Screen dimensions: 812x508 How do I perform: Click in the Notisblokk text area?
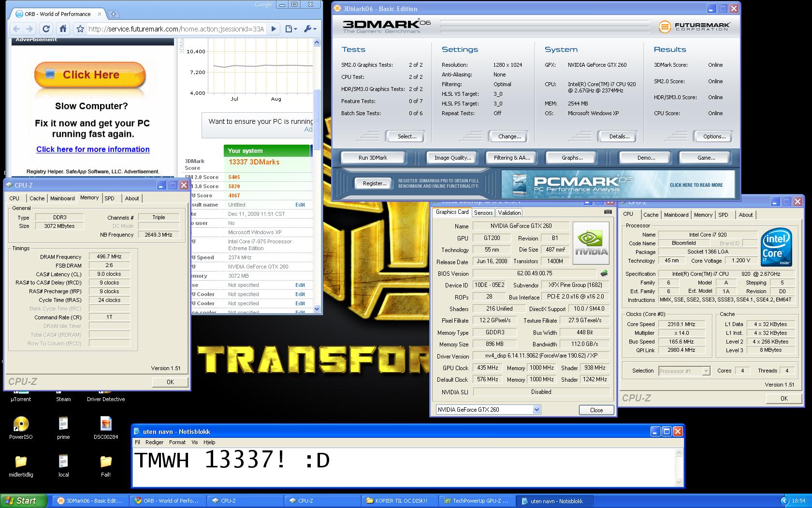click(404, 467)
